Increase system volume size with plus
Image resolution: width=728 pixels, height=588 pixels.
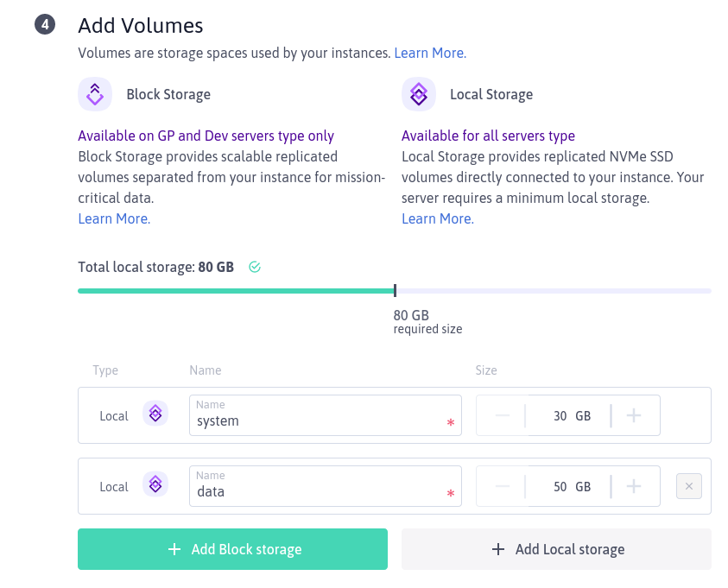634,415
